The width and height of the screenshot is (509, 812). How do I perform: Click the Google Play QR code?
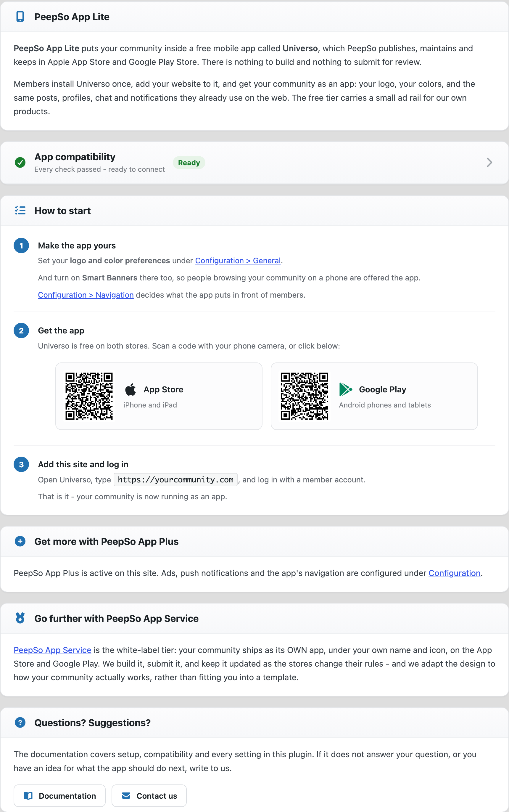coord(304,396)
